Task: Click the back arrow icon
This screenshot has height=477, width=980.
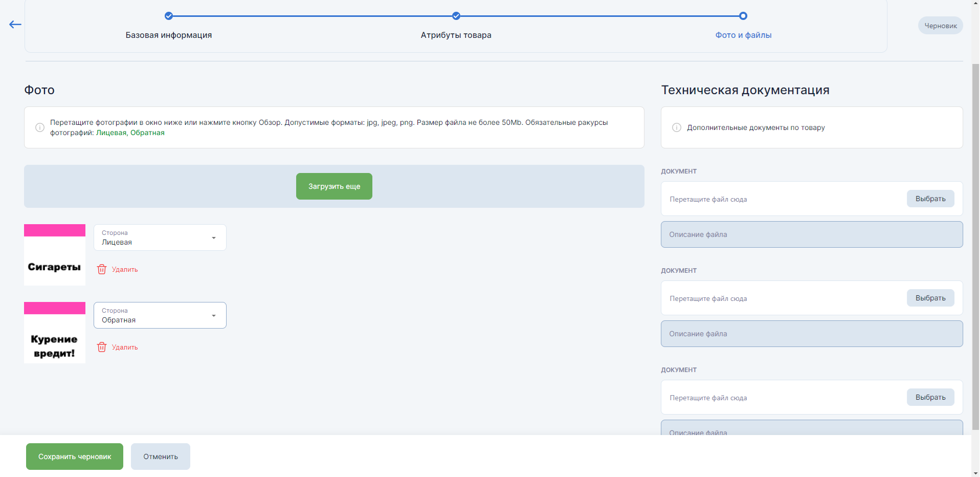Action: (x=15, y=25)
